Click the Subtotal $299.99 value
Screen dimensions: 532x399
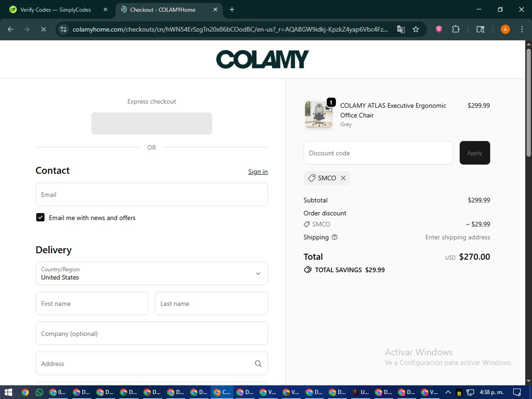(479, 200)
